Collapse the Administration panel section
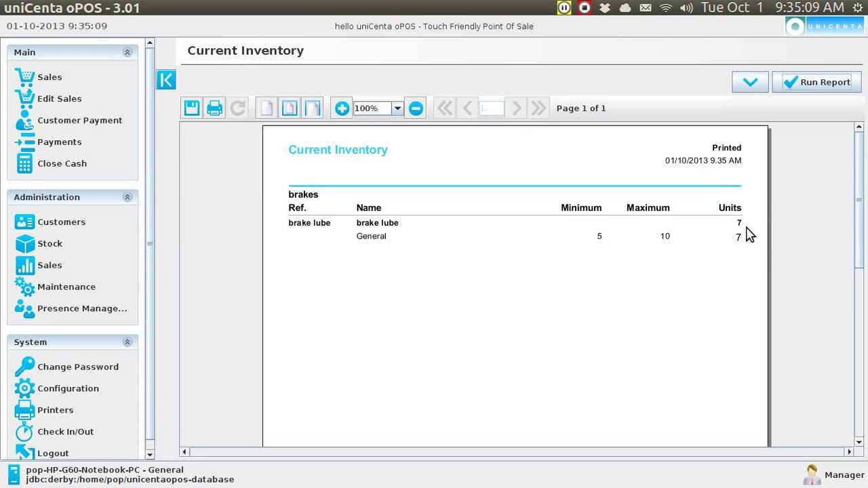 [x=127, y=197]
